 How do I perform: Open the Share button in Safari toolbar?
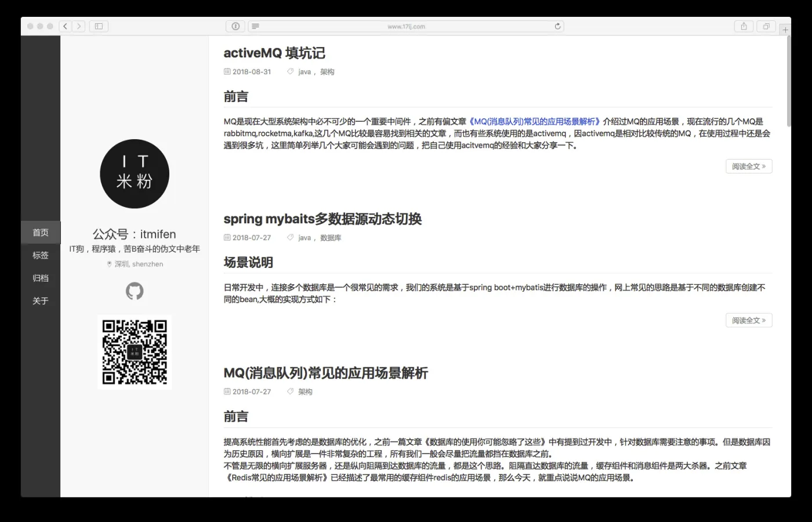point(744,26)
